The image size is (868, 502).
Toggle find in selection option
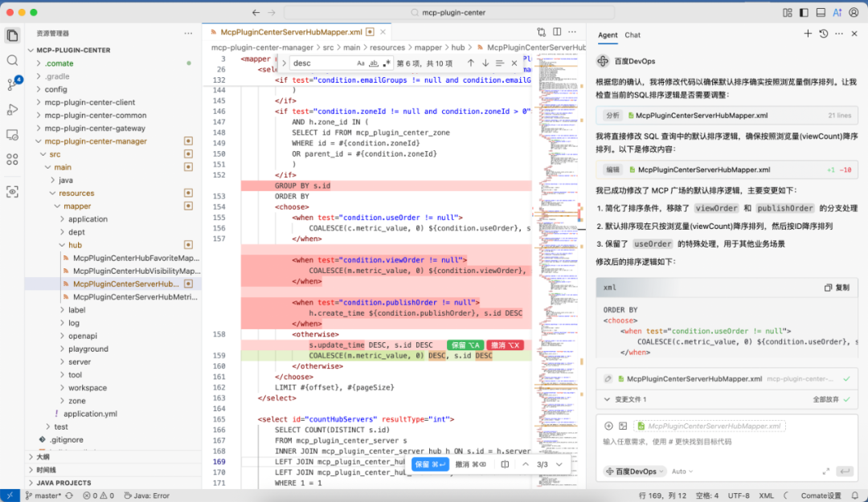[500, 63]
